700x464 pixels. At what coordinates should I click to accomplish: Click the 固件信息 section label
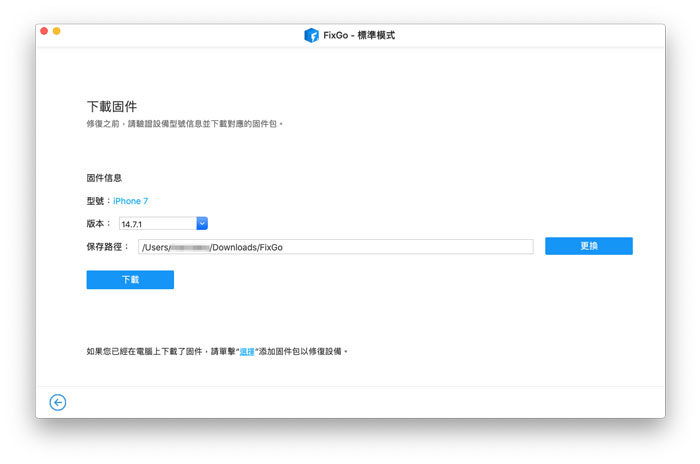click(x=104, y=178)
